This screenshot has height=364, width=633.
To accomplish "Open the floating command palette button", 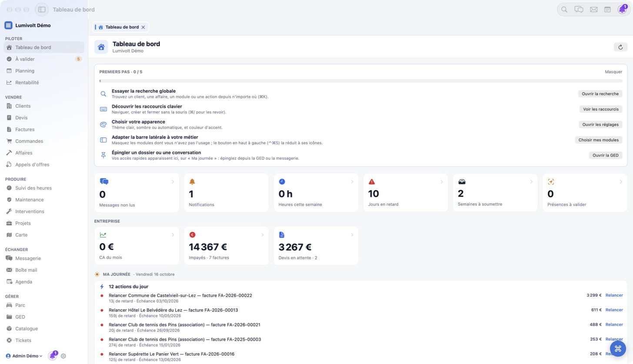I will coord(618,349).
